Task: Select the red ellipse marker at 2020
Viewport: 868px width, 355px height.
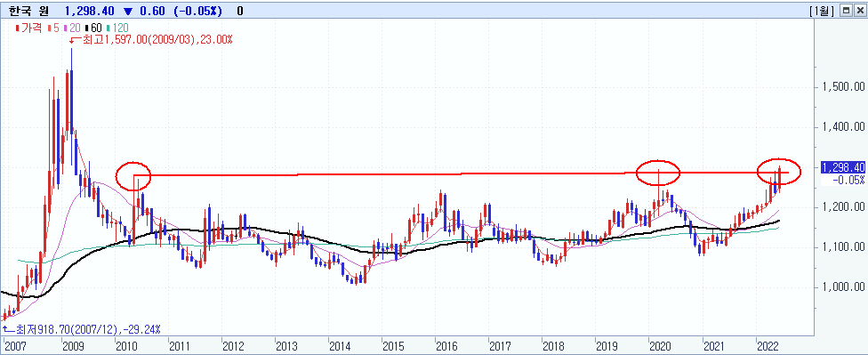Action: point(657,173)
